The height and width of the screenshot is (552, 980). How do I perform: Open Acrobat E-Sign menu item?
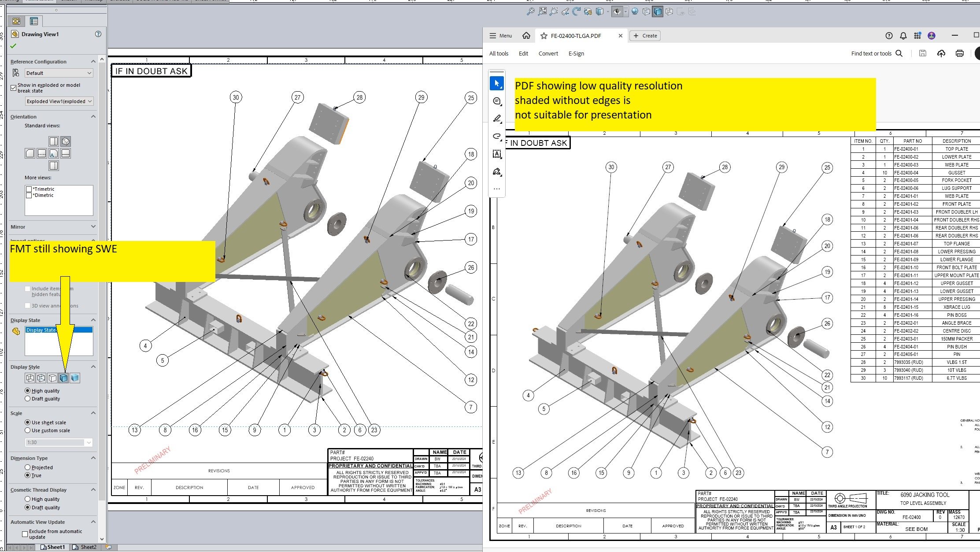coord(576,53)
